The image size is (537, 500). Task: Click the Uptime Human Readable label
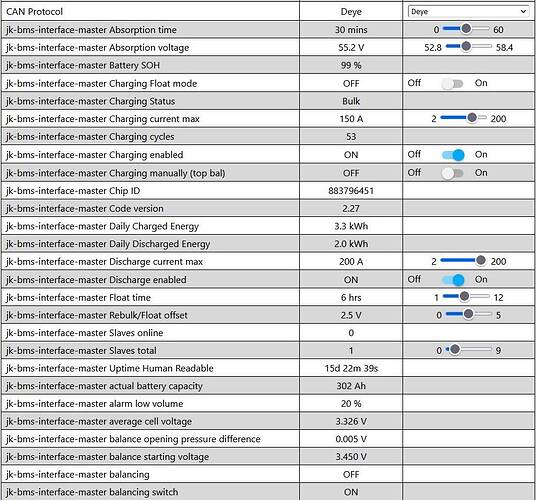coord(110,368)
